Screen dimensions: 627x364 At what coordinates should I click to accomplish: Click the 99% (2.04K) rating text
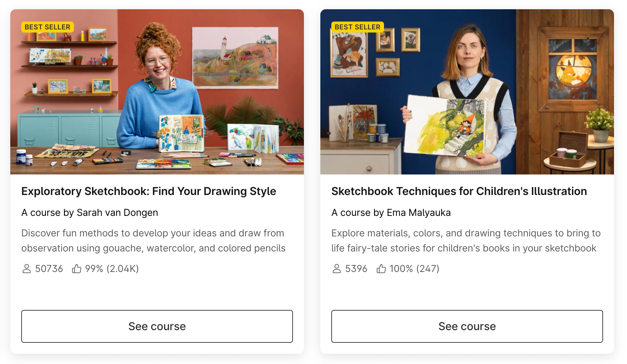pyautogui.click(x=112, y=269)
